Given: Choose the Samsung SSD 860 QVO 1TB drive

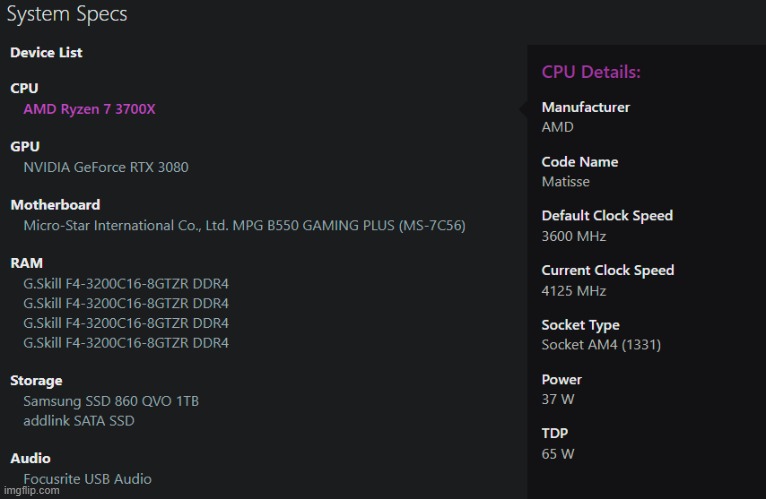Looking at the screenshot, I should (111, 401).
